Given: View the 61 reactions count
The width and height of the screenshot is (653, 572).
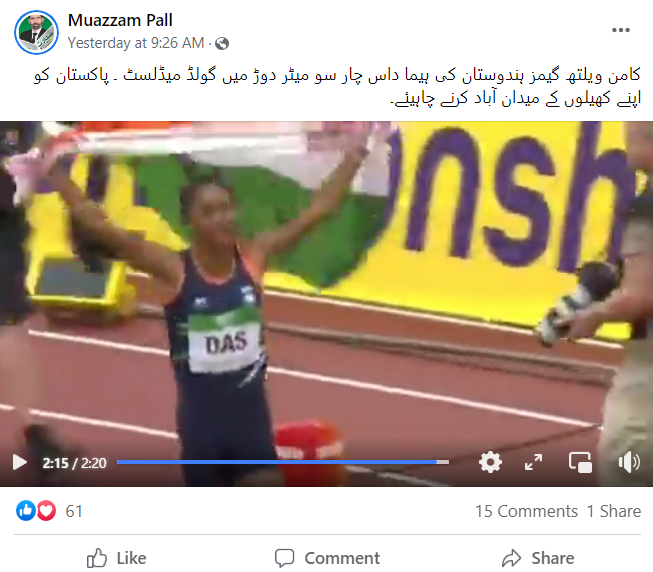Looking at the screenshot, I should (74, 511).
